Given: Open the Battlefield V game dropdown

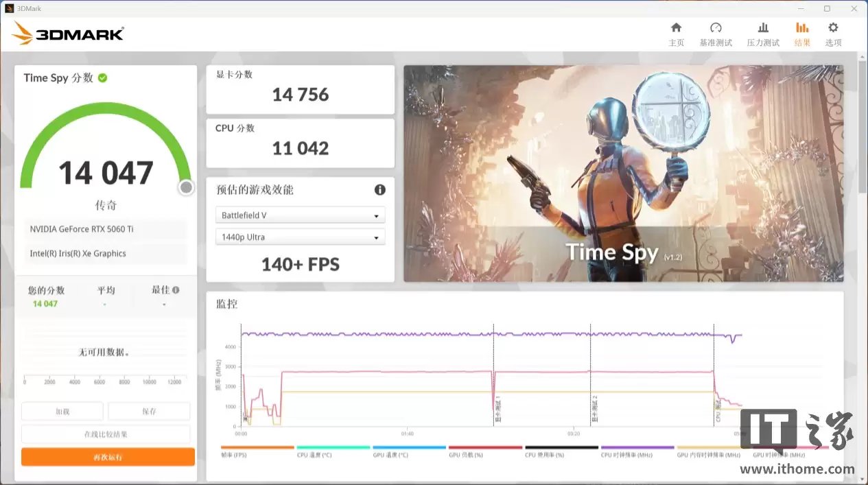Looking at the screenshot, I should pos(300,215).
